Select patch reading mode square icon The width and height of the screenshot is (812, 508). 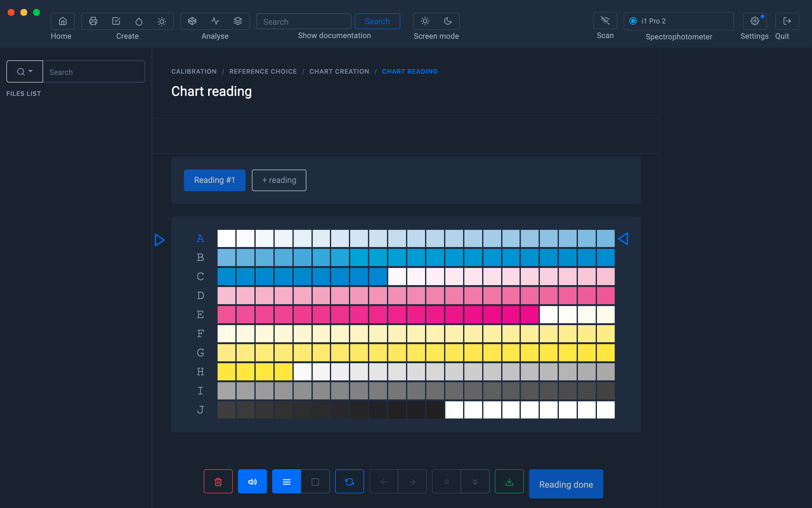[x=315, y=481]
